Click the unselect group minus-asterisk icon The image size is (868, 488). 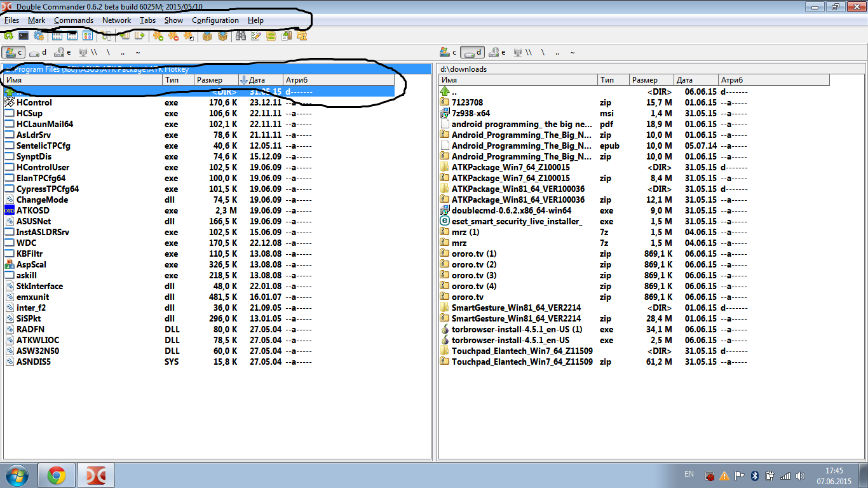173,36
